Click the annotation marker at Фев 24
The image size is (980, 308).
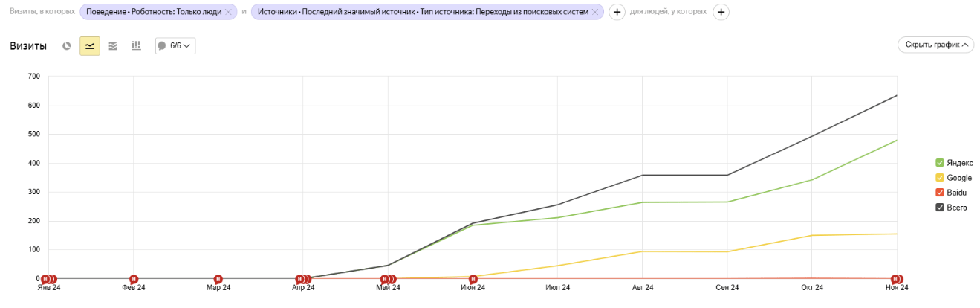click(134, 279)
